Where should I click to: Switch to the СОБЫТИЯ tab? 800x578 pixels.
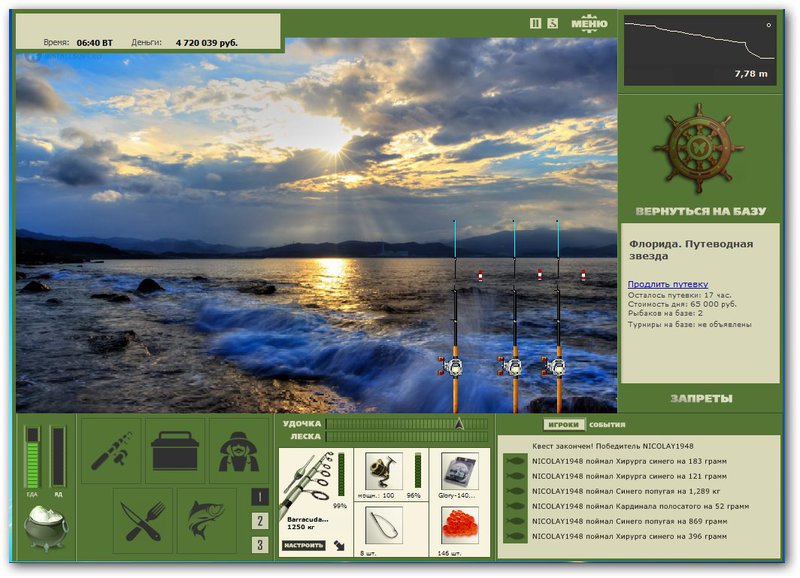607,424
